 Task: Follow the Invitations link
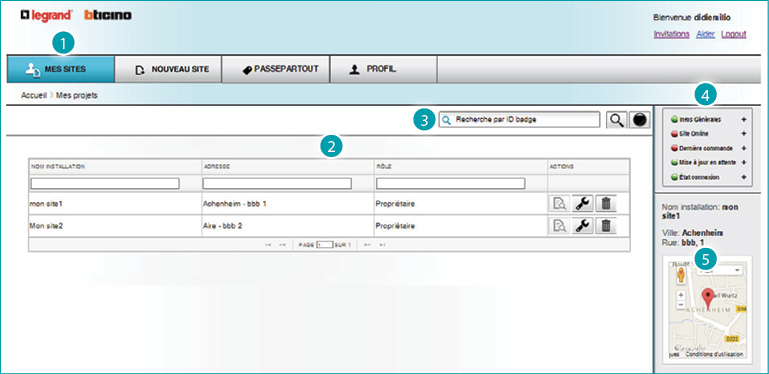(671, 34)
